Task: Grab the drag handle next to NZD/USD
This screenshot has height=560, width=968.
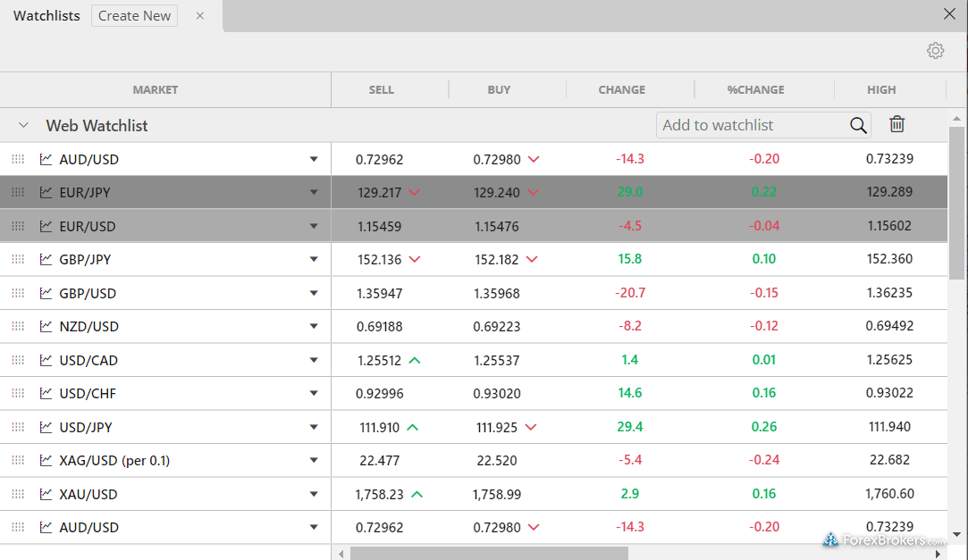Action: (x=17, y=326)
